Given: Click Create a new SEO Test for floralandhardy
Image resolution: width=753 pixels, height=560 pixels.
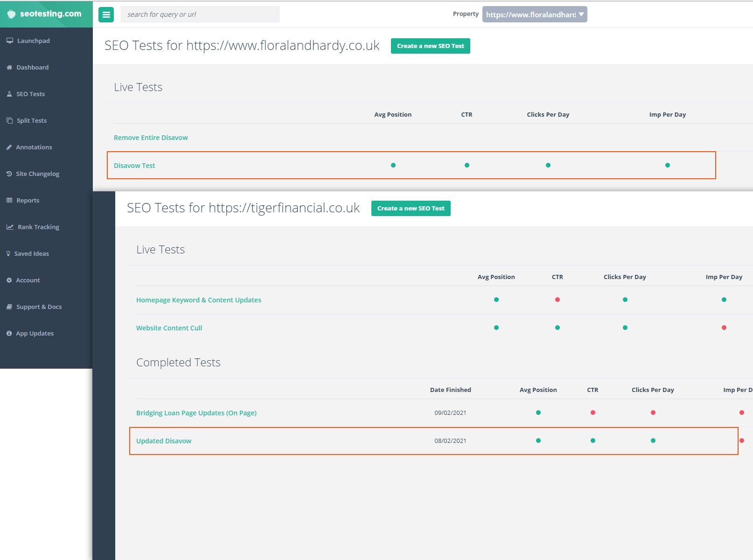Looking at the screenshot, I should click(x=431, y=46).
